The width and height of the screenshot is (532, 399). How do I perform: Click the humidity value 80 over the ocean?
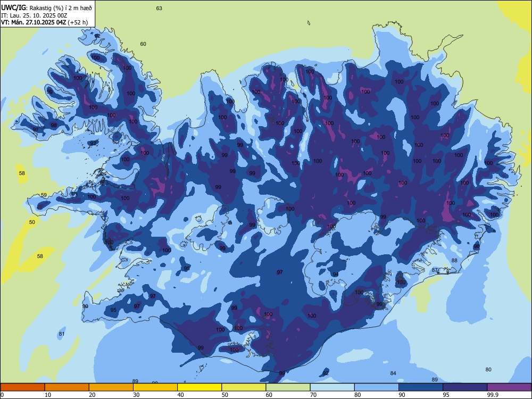[488, 370]
